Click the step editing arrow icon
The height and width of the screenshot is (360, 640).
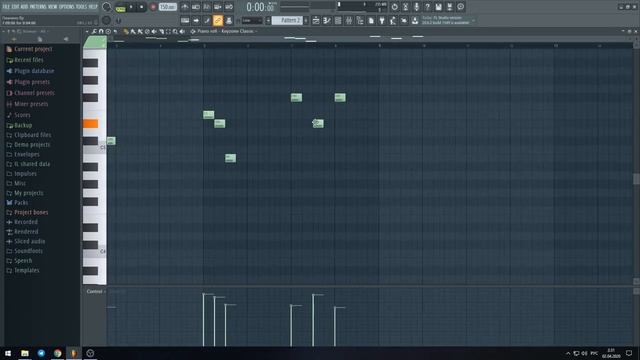coord(196,20)
